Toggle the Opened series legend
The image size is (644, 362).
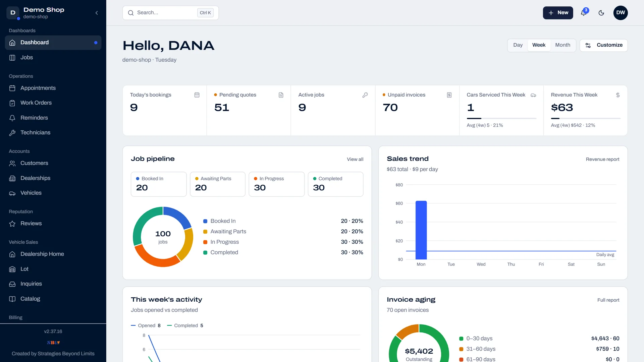point(146,325)
